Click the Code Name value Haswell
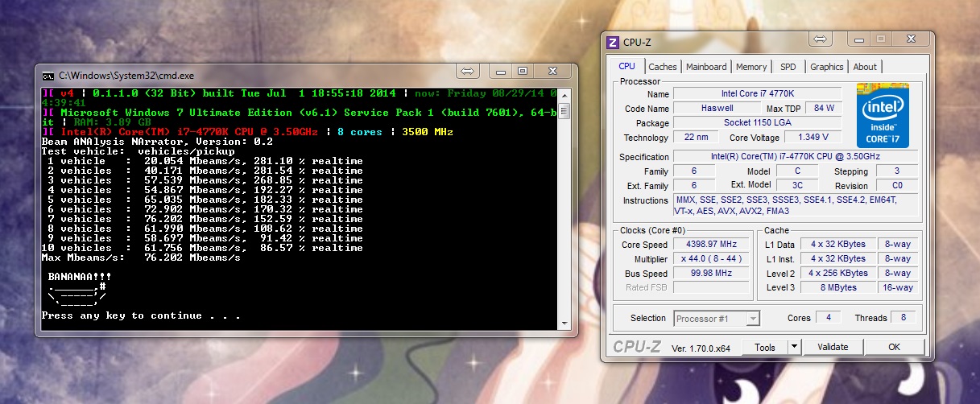Screen dimensions: 980x404 click(x=716, y=109)
